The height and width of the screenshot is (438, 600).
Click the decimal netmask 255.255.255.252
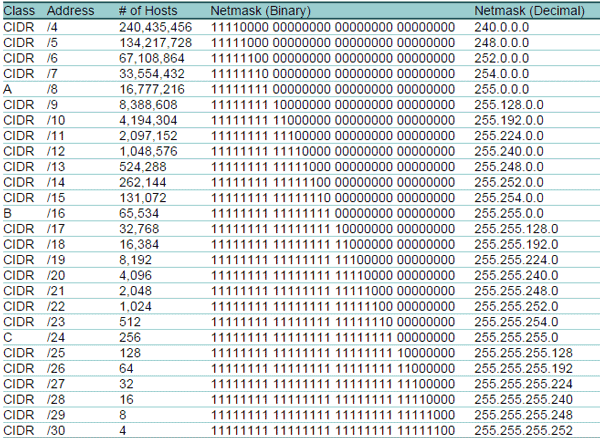click(x=523, y=431)
